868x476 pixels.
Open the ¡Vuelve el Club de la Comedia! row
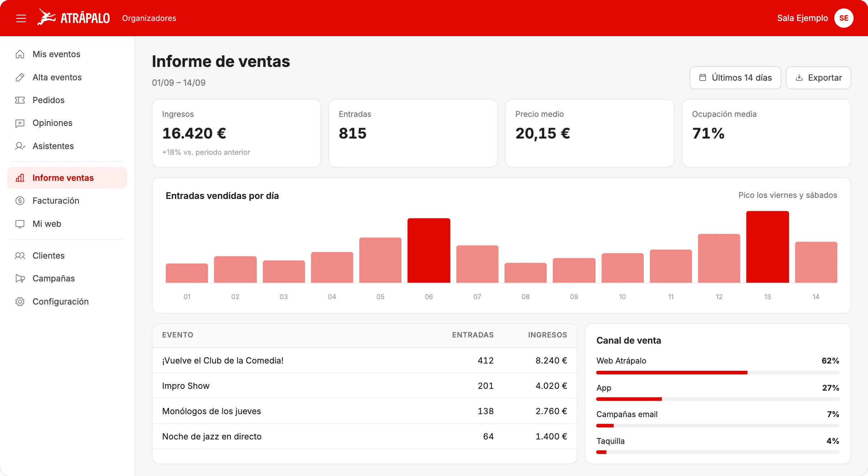(365, 361)
